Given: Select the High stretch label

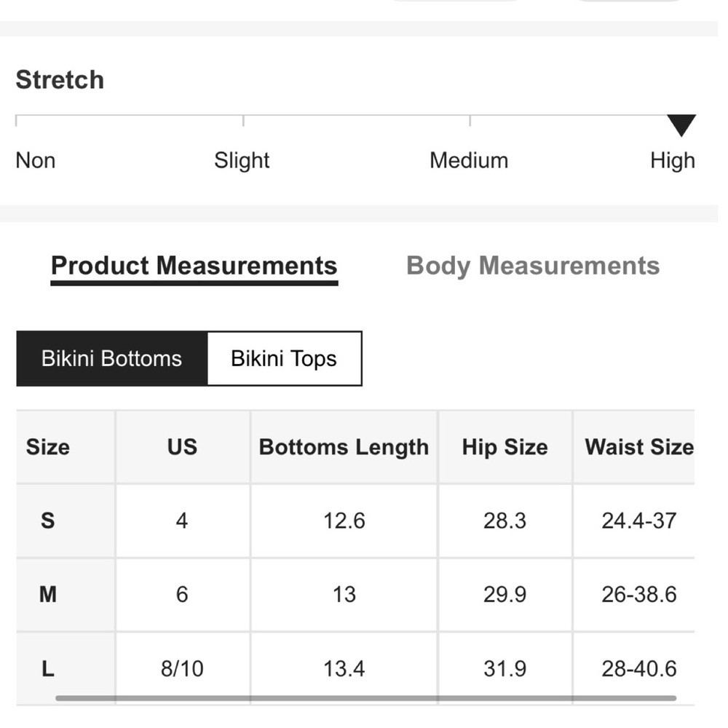Looking at the screenshot, I should click(x=672, y=161).
